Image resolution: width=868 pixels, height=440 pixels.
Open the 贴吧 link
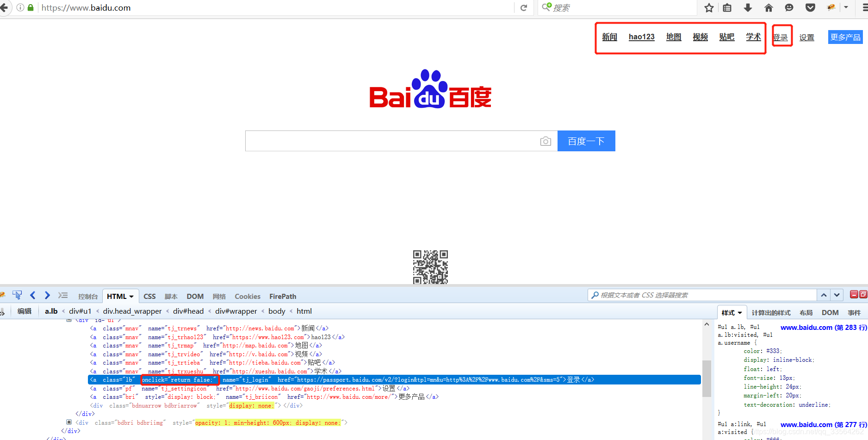coord(727,37)
